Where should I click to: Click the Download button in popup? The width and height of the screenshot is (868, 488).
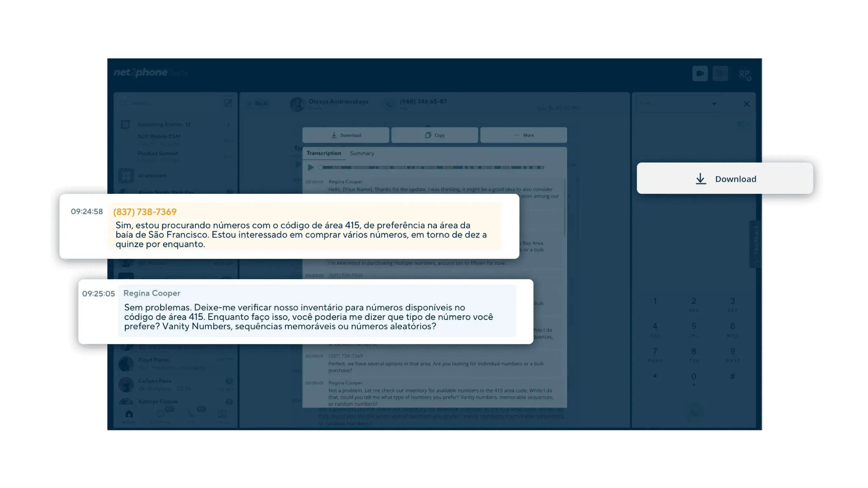(x=724, y=179)
